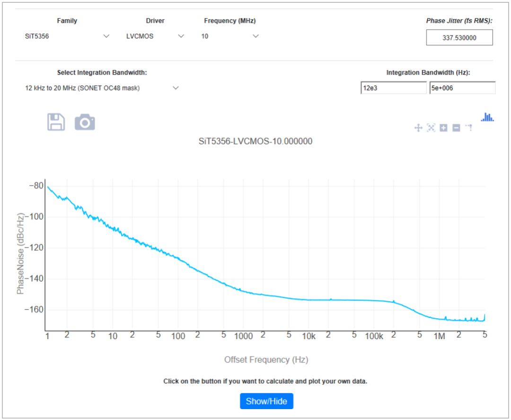Click the Plotly bar-chart logo icon
Viewport: 511px width, 420px height.
pyautogui.click(x=487, y=117)
